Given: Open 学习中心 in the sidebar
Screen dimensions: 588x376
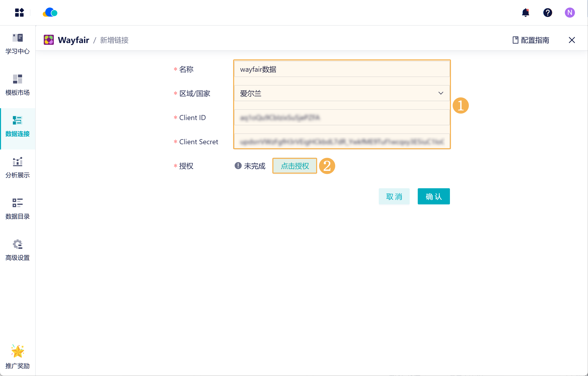Looking at the screenshot, I should click(18, 44).
